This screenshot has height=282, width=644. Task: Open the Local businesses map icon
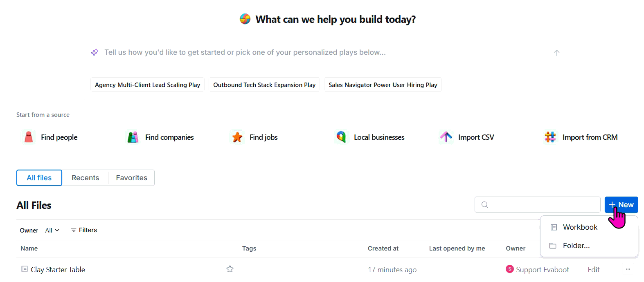coord(341,137)
